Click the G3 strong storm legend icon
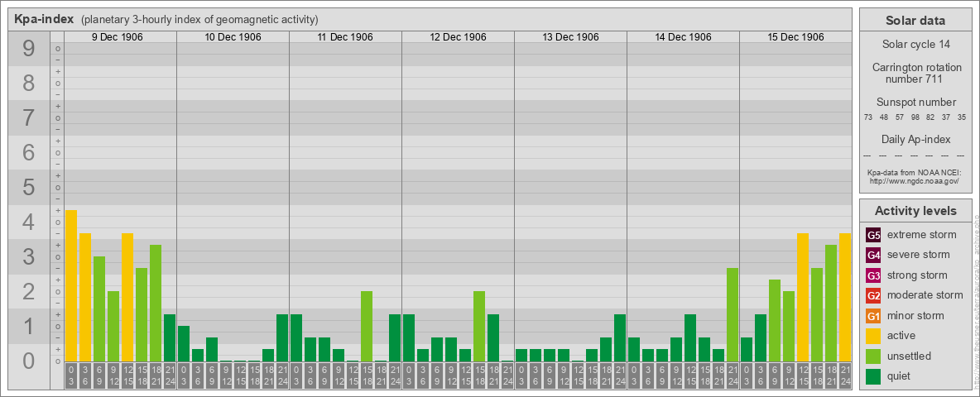Screen dimensions: 980x397 click(873, 275)
